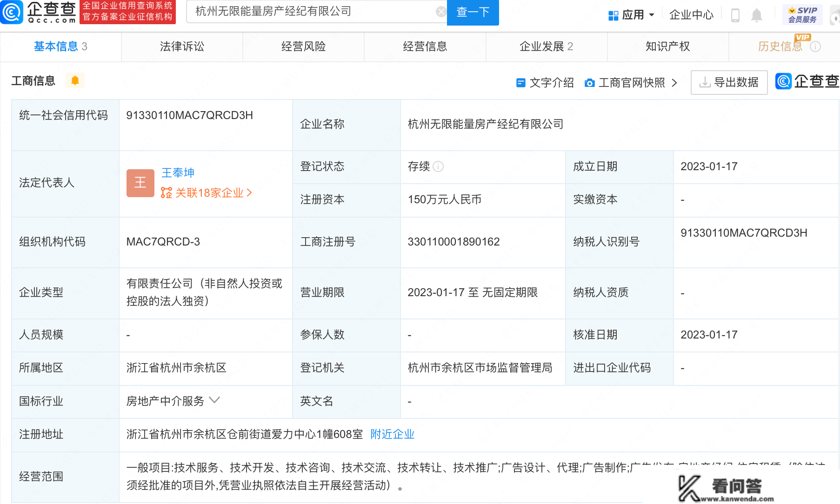Click the orange 王 avatar tile

click(x=140, y=183)
